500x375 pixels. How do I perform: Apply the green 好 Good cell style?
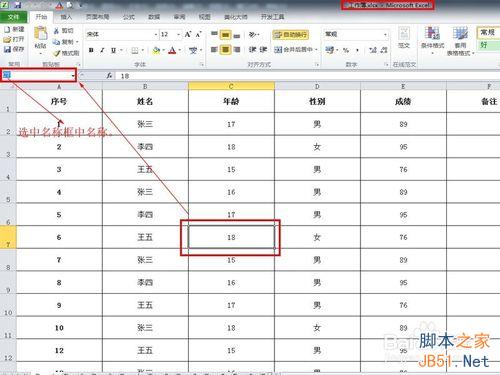pos(489,45)
